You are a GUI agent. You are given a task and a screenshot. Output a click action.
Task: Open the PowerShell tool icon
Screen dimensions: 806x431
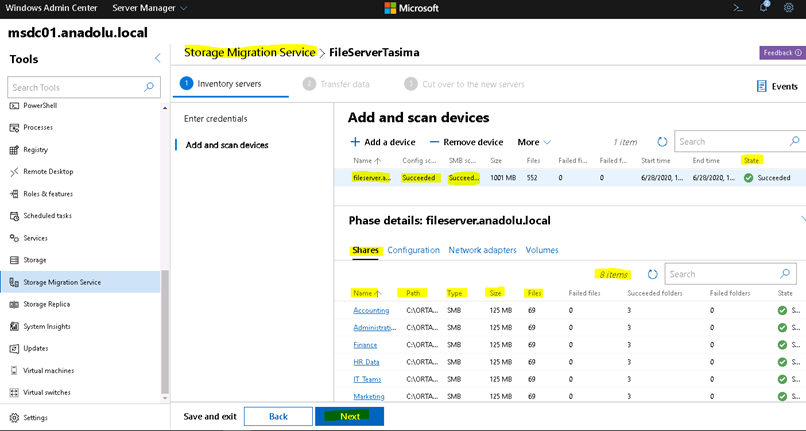[14, 105]
